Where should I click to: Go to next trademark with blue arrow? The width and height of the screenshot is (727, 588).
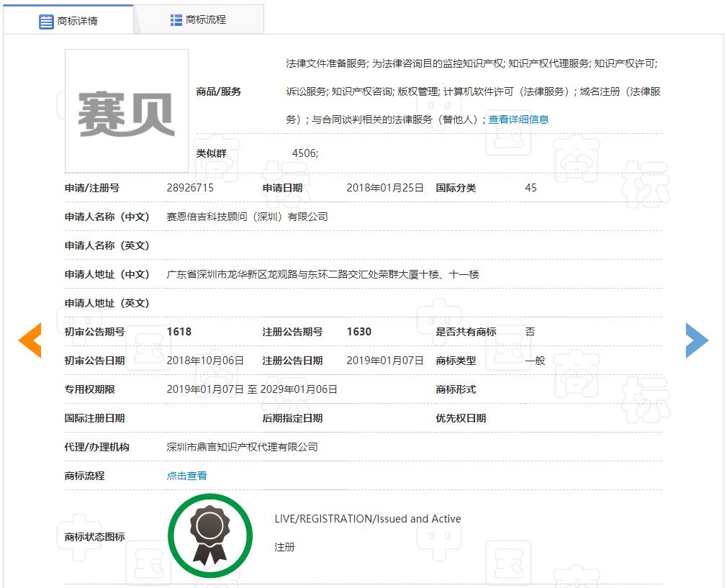(696, 340)
